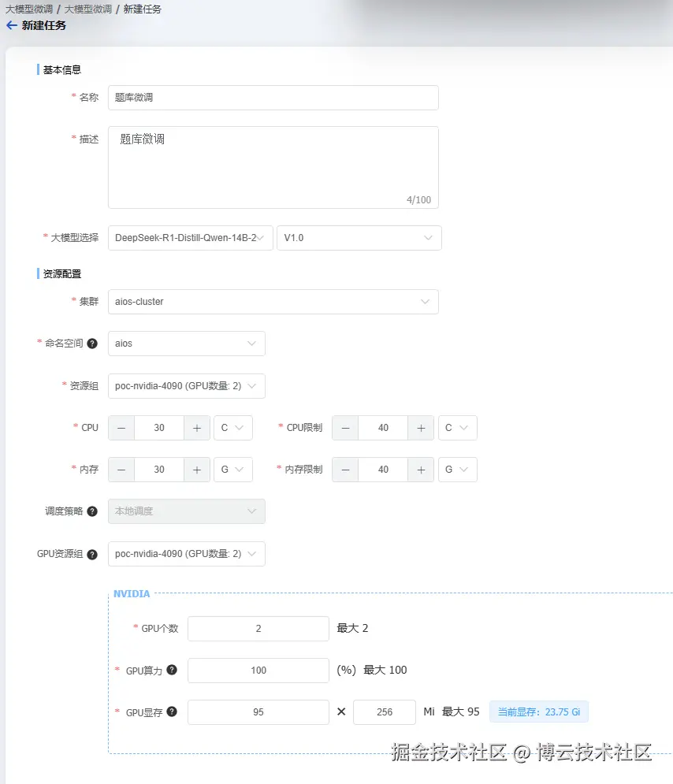Click the NVIDIA section label
Image resolution: width=673 pixels, height=784 pixels.
[x=132, y=594]
